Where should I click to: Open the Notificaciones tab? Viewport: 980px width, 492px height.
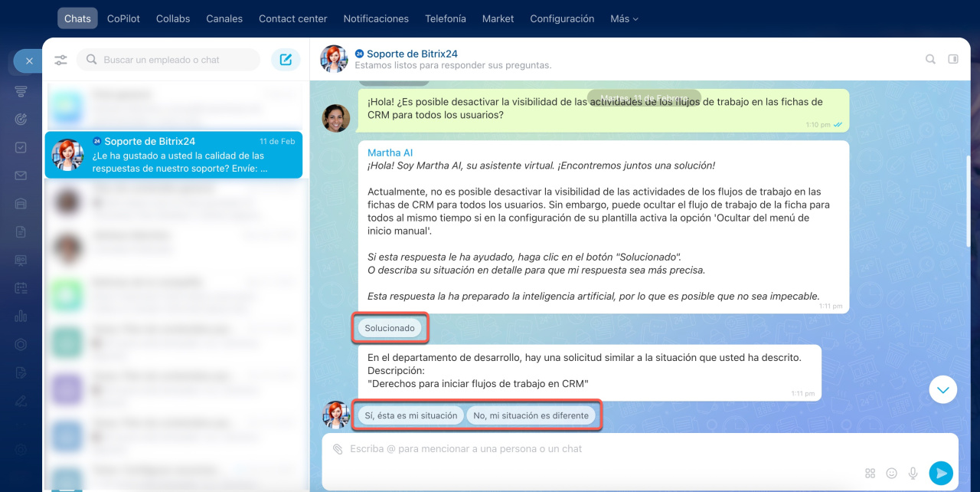(376, 18)
